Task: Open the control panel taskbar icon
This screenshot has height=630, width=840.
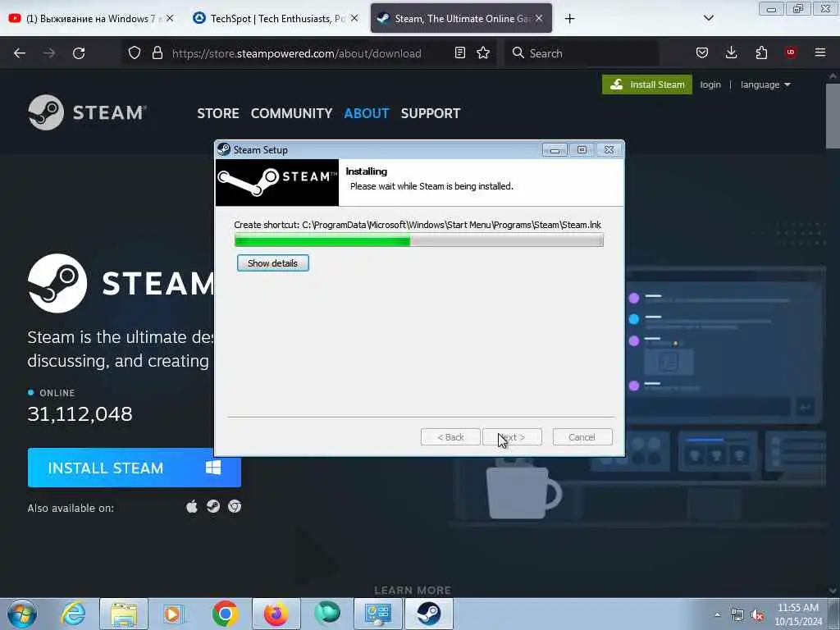Action: point(377,614)
